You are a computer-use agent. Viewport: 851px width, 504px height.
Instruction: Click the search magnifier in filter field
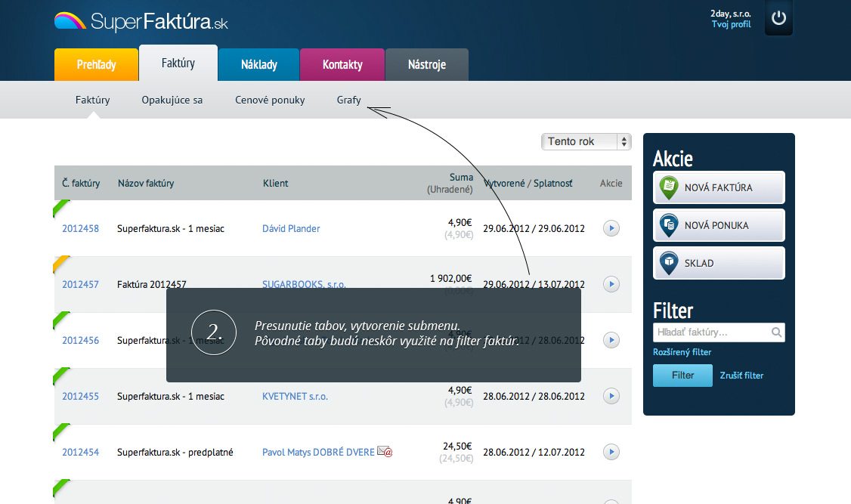pos(777,332)
